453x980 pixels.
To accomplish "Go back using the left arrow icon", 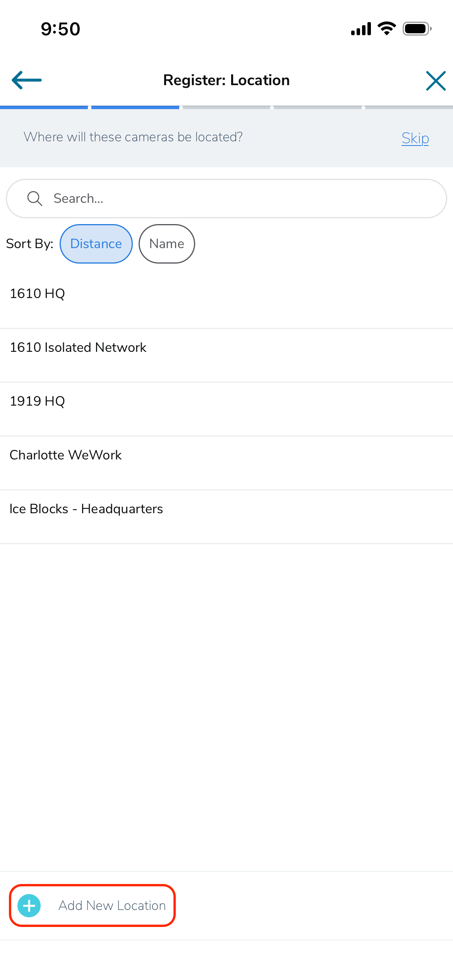I will [27, 81].
